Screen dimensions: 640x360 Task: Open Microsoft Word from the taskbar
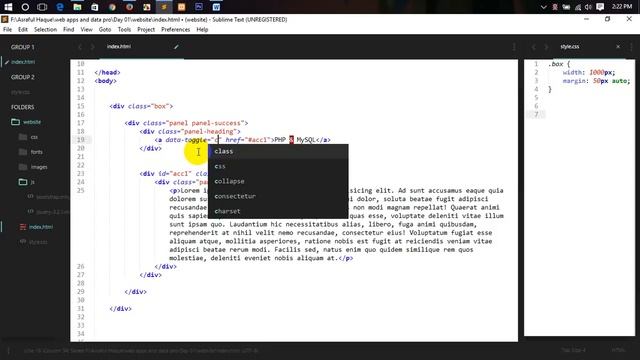tap(216, 7)
